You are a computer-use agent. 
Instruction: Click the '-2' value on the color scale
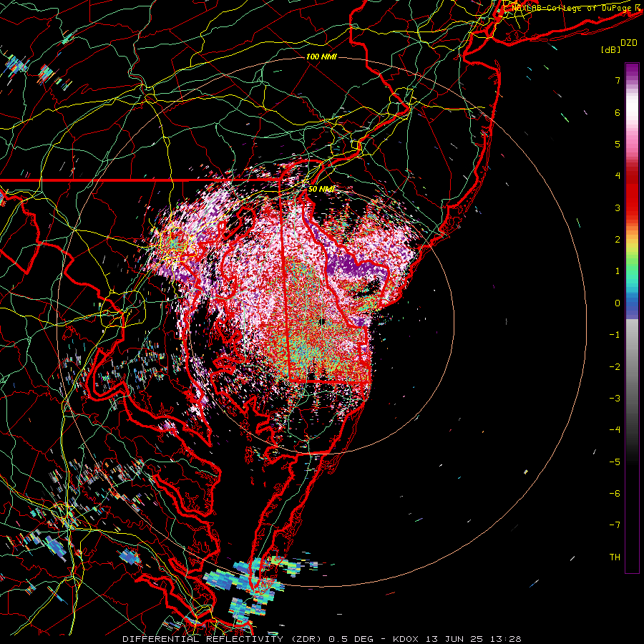pyautogui.click(x=615, y=367)
